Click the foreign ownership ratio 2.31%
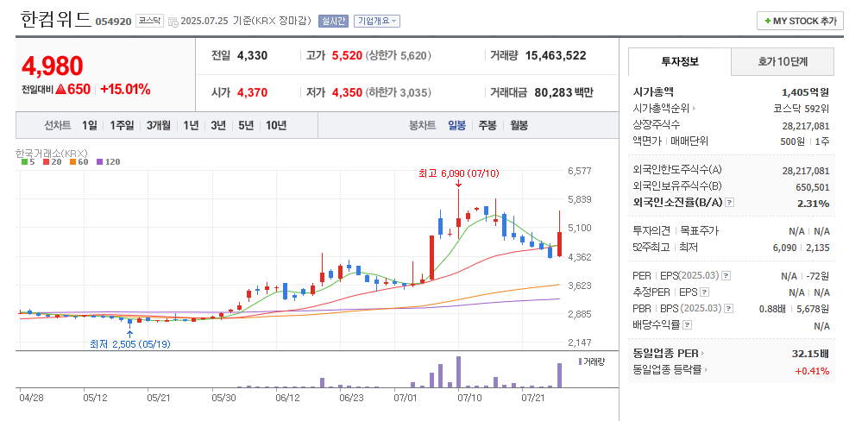This screenshot has height=421, width=868. [813, 204]
